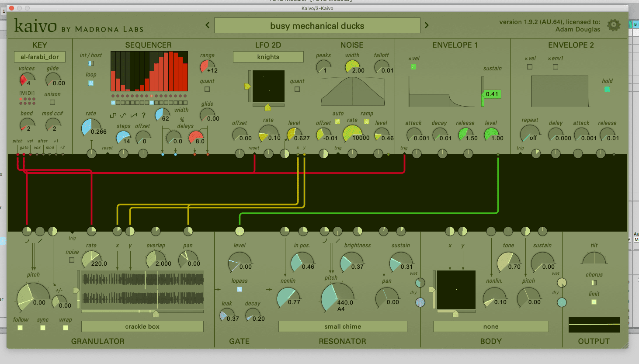The width and height of the screenshot is (639, 364).
Task: Toggle the GATE lopass checkbox
Action: pyautogui.click(x=240, y=289)
